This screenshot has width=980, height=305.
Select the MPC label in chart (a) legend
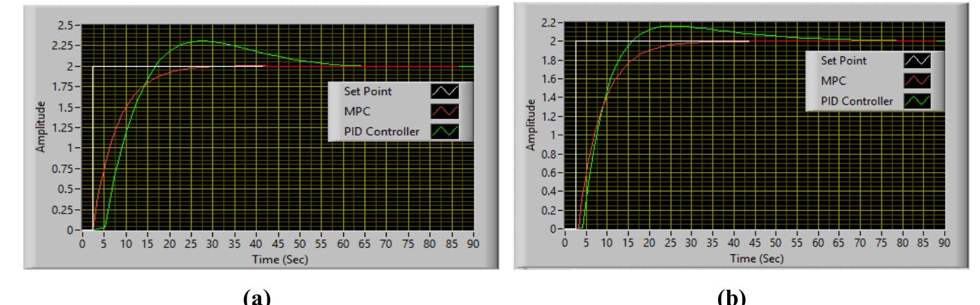pos(356,111)
